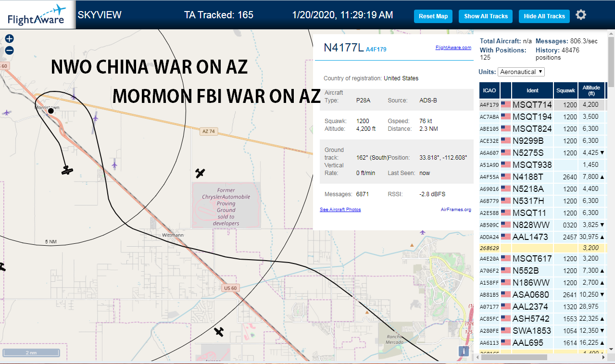
Task: Open the Units Aeronautical dropdown
Action: tap(521, 72)
